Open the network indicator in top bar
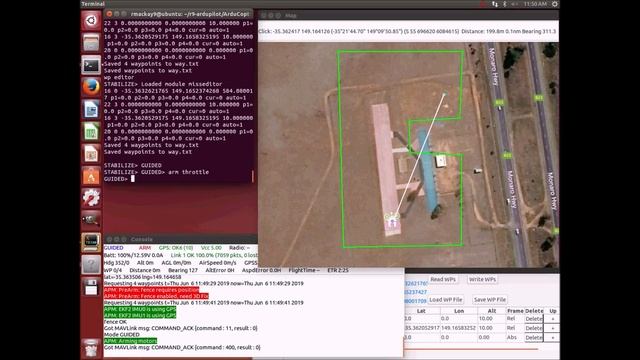Viewport: 640px width, 360px height. (x=495, y=4)
